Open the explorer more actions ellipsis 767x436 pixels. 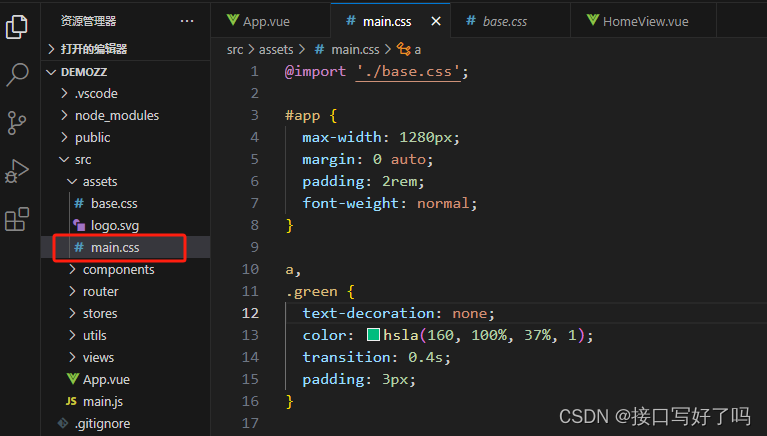pos(187,21)
